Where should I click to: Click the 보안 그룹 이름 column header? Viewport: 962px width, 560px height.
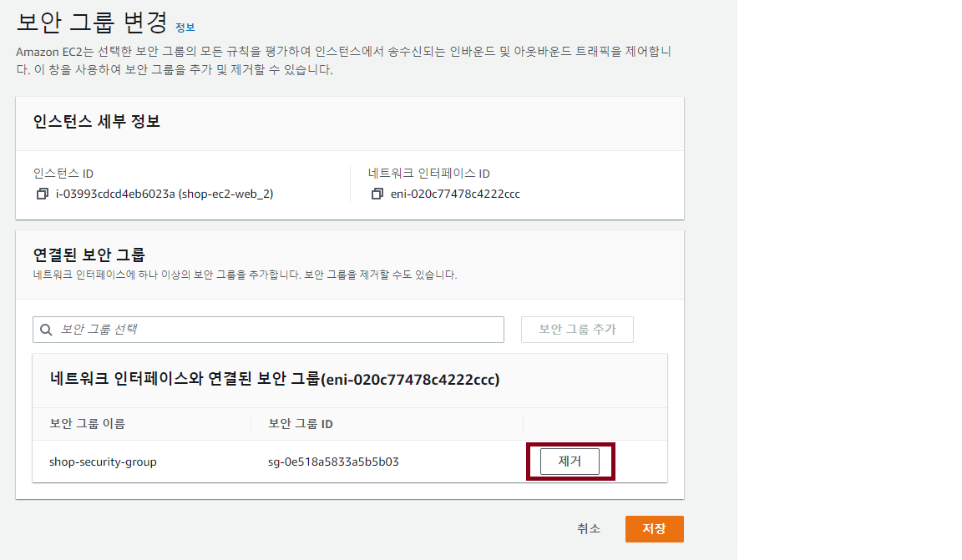click(x=87, y=424)
